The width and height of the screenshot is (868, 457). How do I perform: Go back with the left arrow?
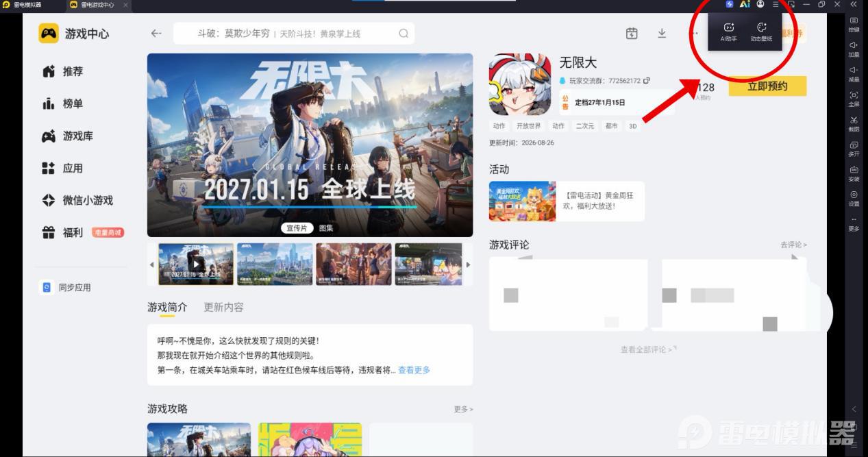coord(156,33)
